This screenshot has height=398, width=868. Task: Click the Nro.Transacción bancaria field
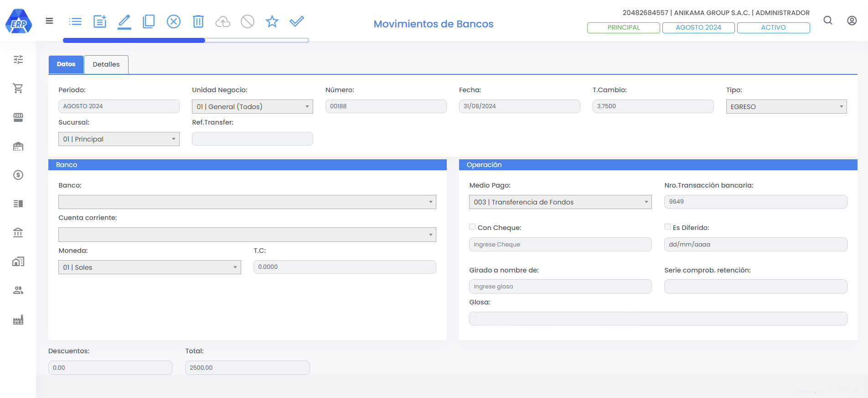point(756,202)
